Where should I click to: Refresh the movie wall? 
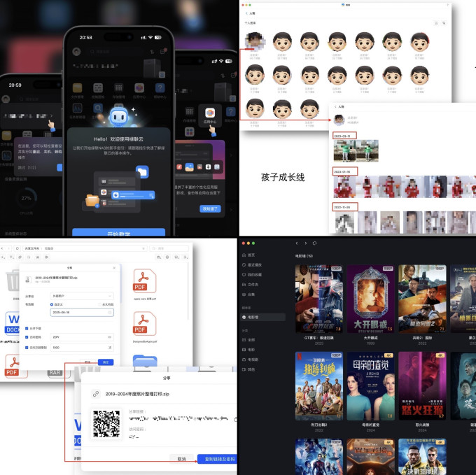[314, 243]
